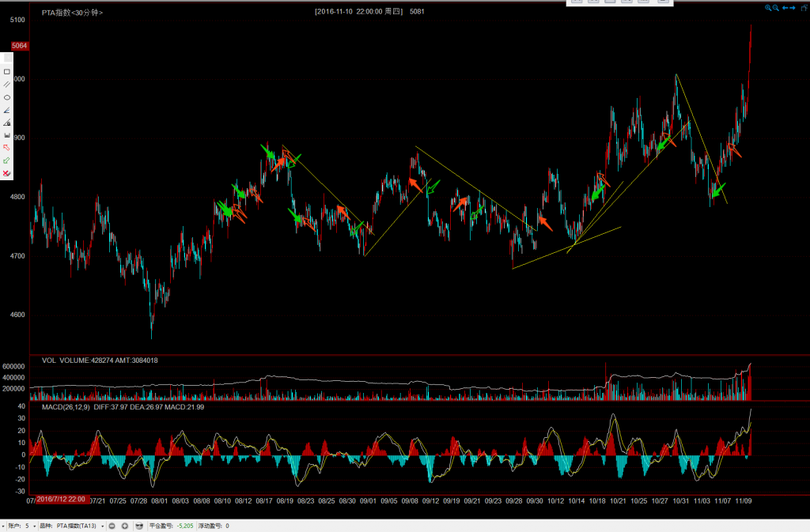Click the red X delete drawings tool
The height and width of the screenshot is (532, 810).
pyautogui.click(x=7, y=173)
